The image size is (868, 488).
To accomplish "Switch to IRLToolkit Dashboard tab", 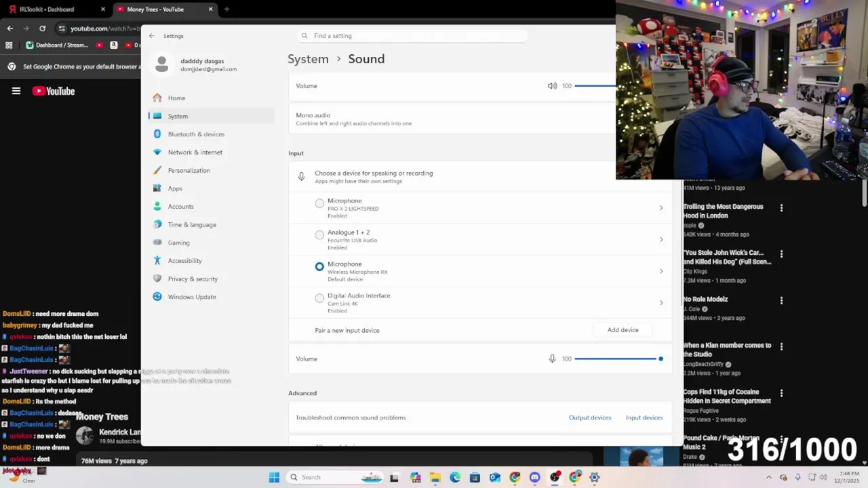I will point(57,9).
